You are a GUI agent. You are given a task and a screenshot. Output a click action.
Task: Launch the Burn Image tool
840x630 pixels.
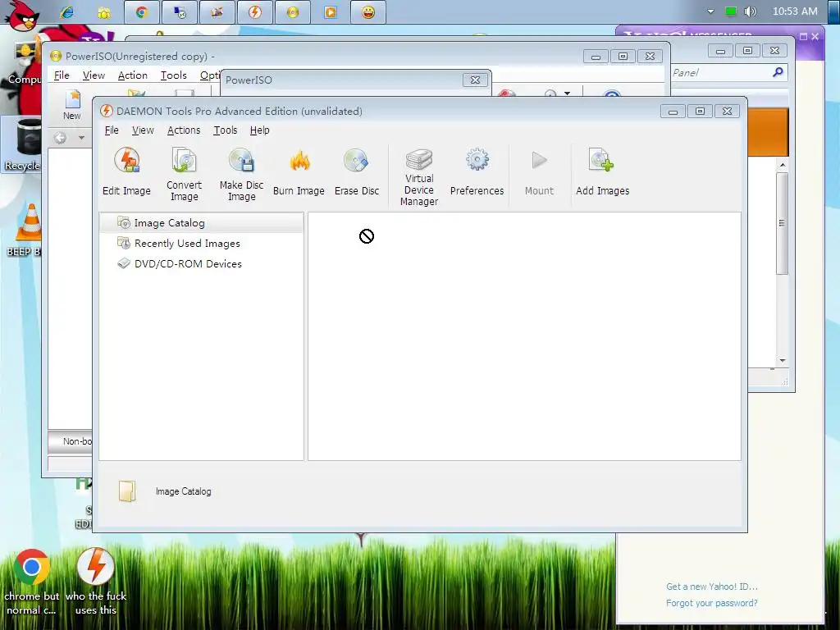(299, 171)
